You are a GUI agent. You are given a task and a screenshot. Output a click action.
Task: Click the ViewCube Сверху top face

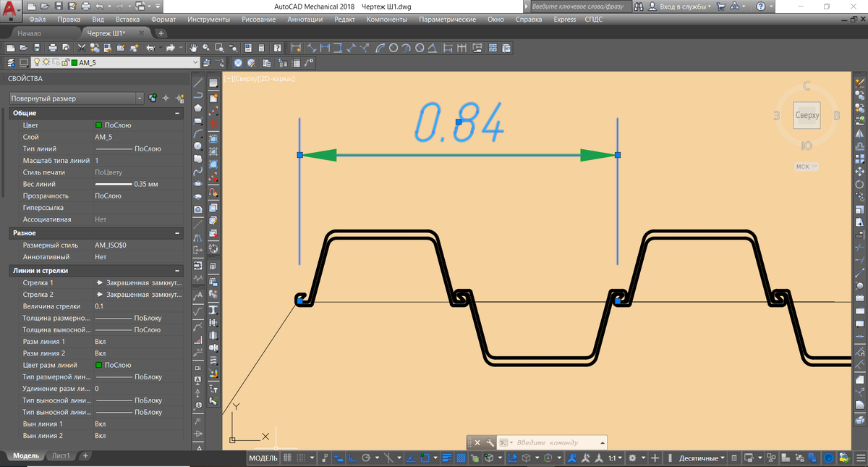(807, 115)
